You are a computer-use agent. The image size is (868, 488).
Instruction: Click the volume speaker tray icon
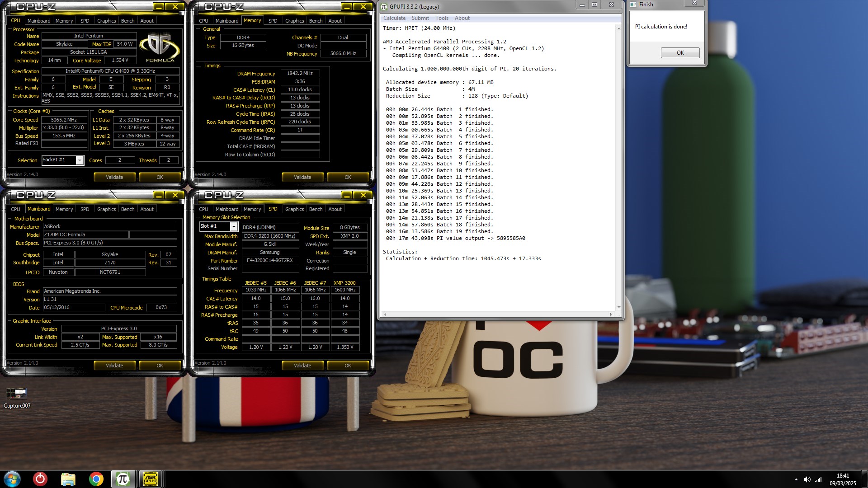807,479
